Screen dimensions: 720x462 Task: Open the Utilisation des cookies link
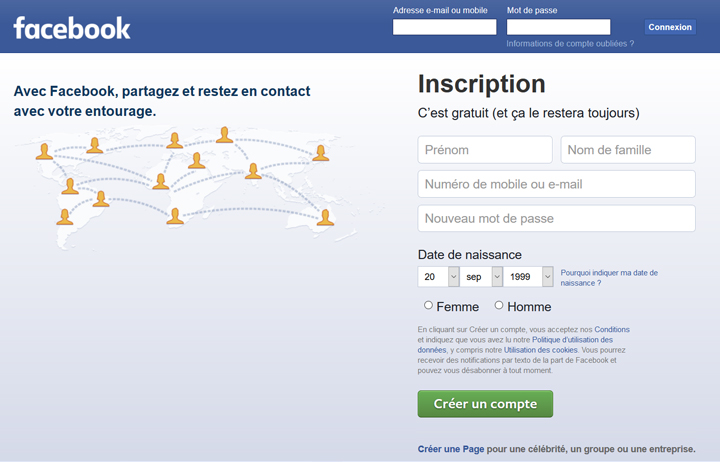[x=540, y=350]
